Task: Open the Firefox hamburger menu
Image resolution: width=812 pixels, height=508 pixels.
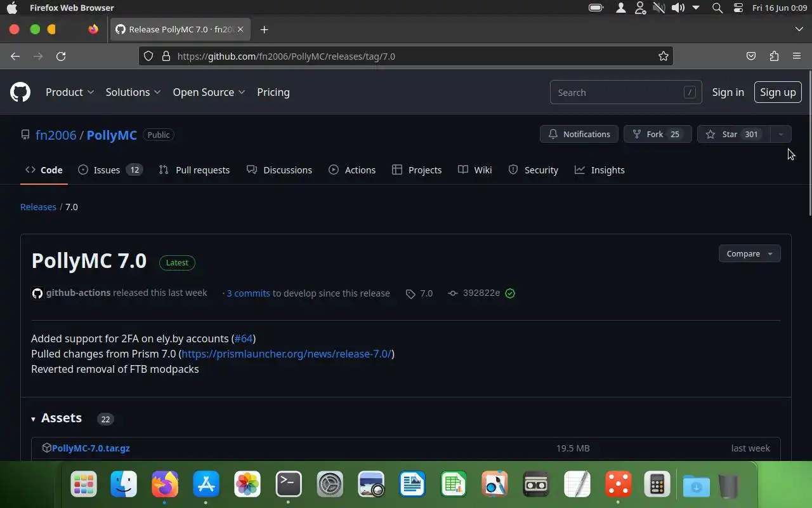Action: coord(797,56)
